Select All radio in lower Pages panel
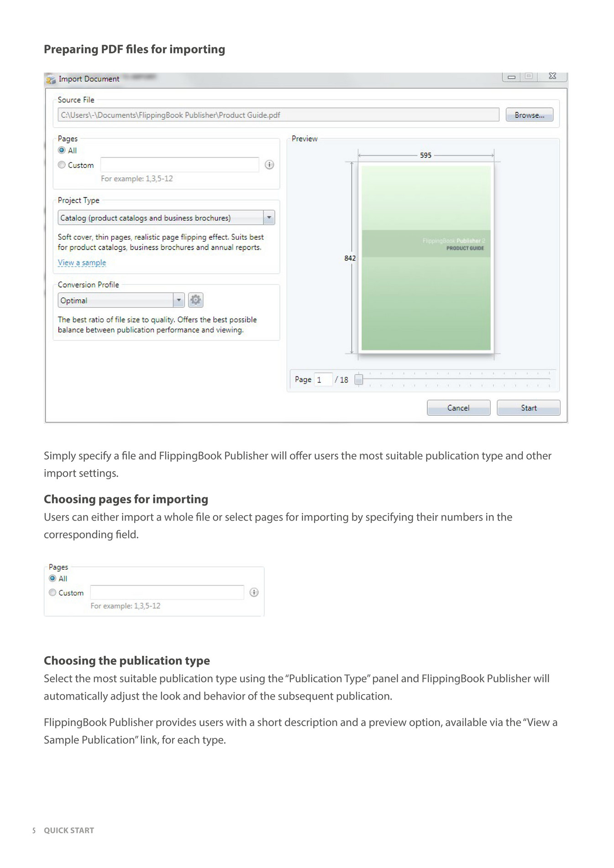The width and height of the screenshot is (614, 868). (52, 578)
